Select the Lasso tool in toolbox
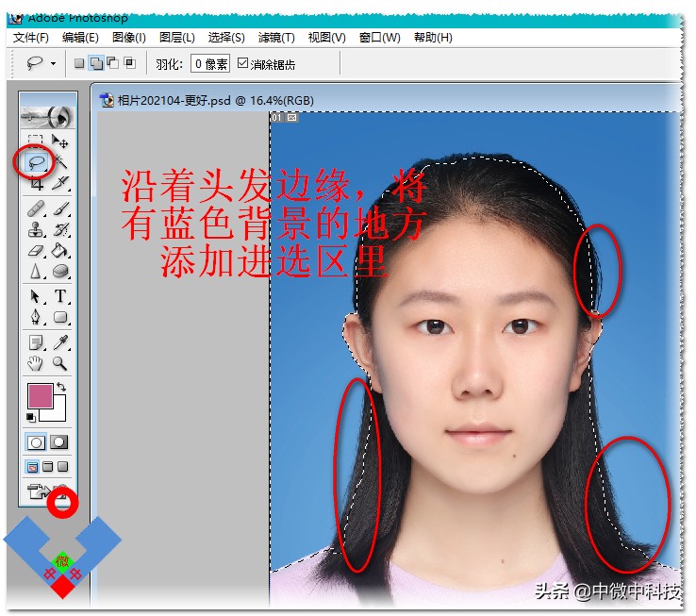The height and width of the screenshot is (616, 696). click(x=36, y=162)
